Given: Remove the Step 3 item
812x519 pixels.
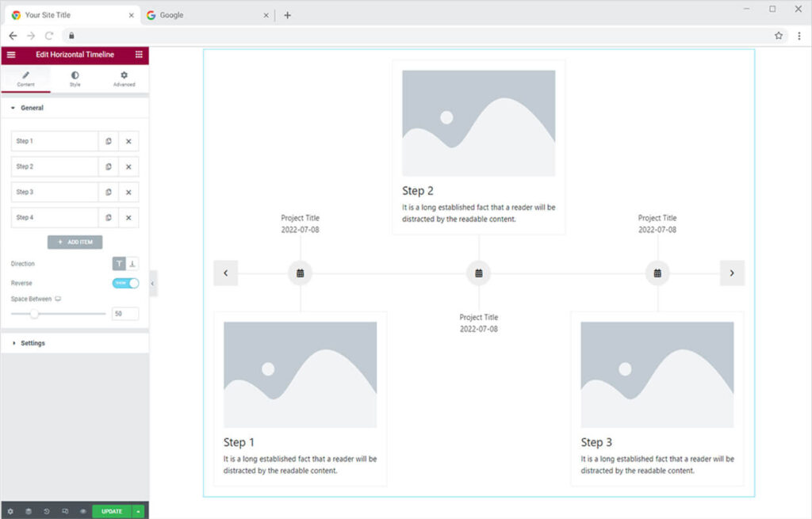Looking at the screenshot, I should [128, 192].
